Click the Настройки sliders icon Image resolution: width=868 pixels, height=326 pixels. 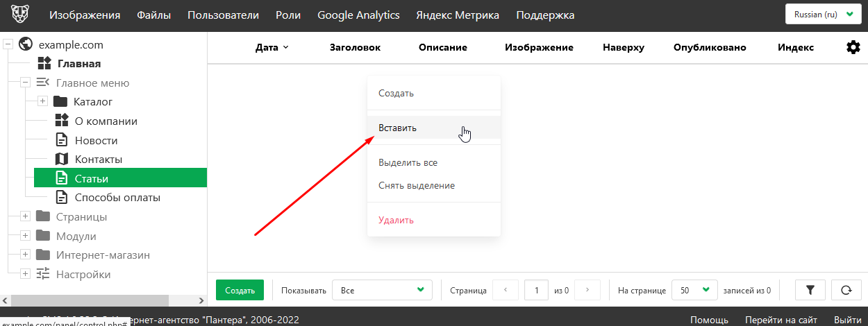pos(44,274)
